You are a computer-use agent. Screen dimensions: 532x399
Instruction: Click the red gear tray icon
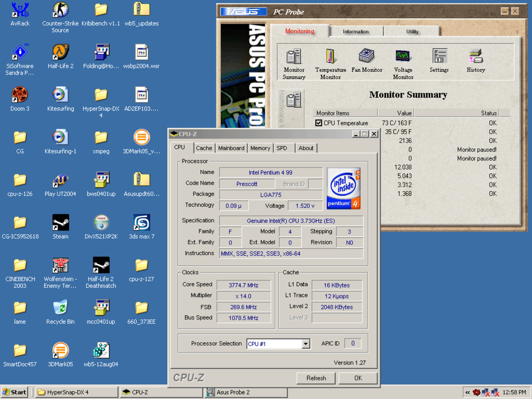(x=476, y=393)
